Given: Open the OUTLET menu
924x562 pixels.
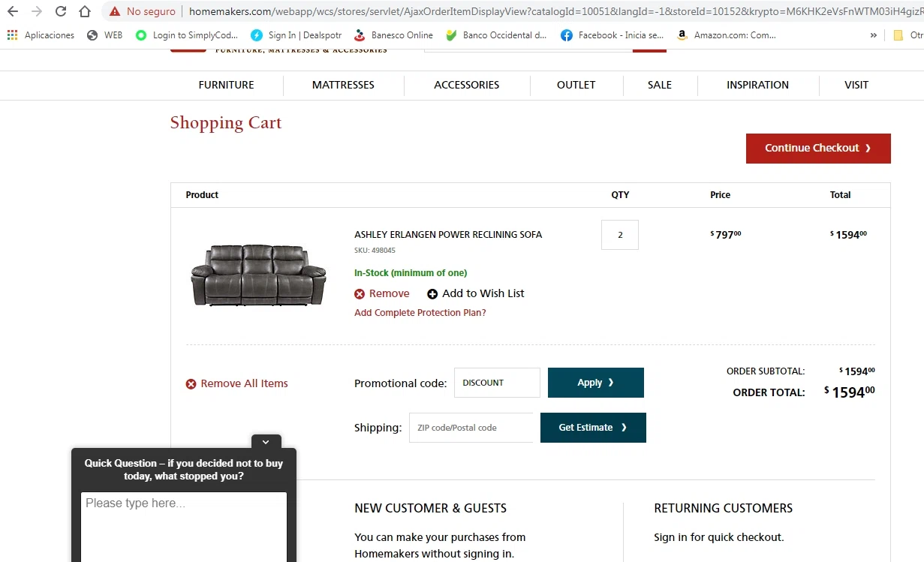Looking at the screenshot, I should (576, 85).
